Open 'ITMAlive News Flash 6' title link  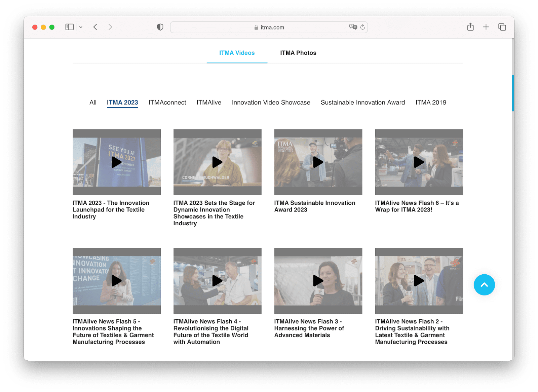[417, 206]
